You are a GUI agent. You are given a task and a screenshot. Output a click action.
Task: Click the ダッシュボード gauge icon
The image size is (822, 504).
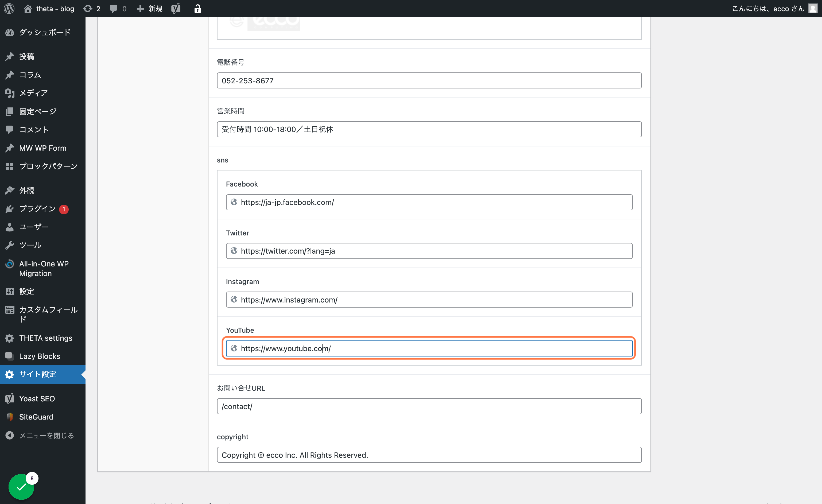[x=10, y=32]
